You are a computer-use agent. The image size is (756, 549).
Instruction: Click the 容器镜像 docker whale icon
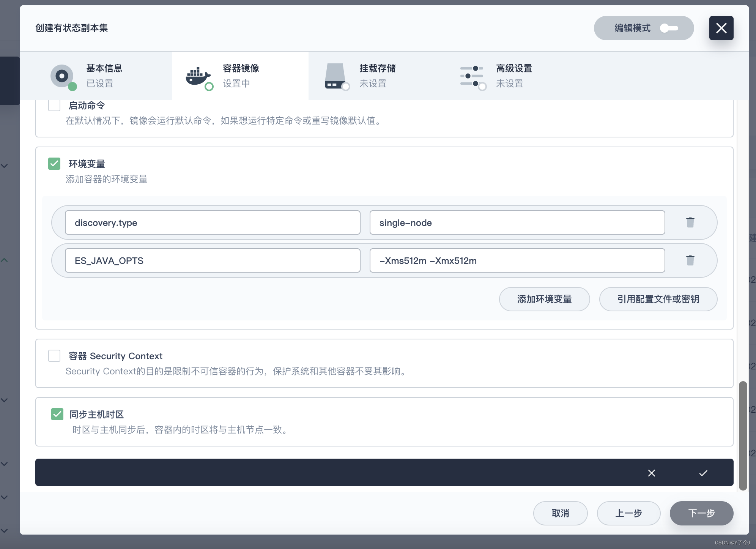198,77
